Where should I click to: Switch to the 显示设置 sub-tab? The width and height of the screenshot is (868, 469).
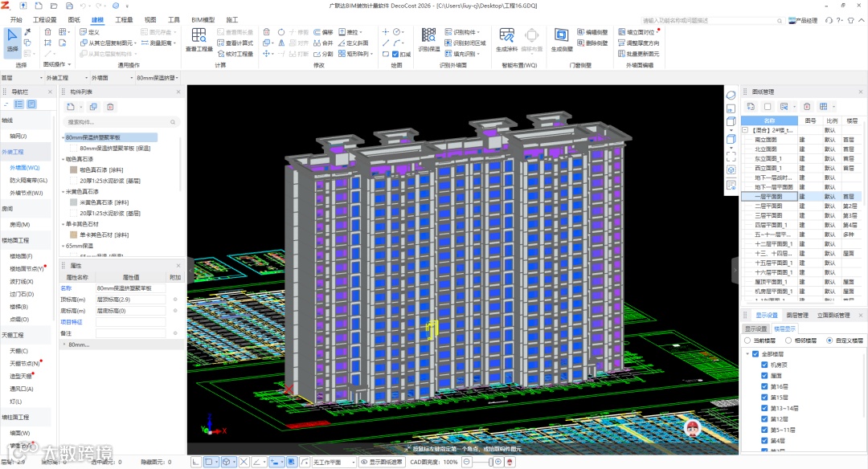(755, 328)
